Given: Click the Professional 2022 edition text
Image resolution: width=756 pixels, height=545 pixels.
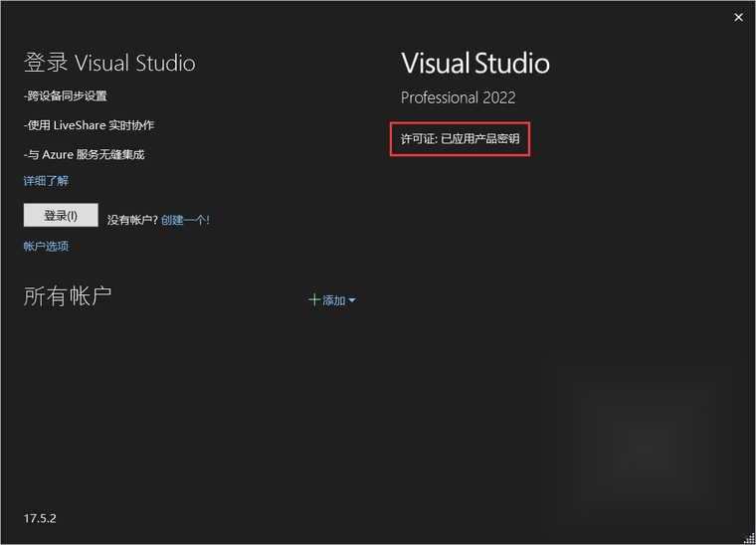Looking at the screenshot, I should point(458,97).
